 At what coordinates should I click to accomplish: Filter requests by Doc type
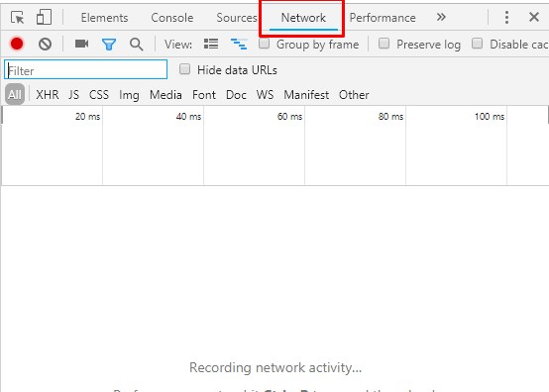pyautogui.click(x=236, y=95)
